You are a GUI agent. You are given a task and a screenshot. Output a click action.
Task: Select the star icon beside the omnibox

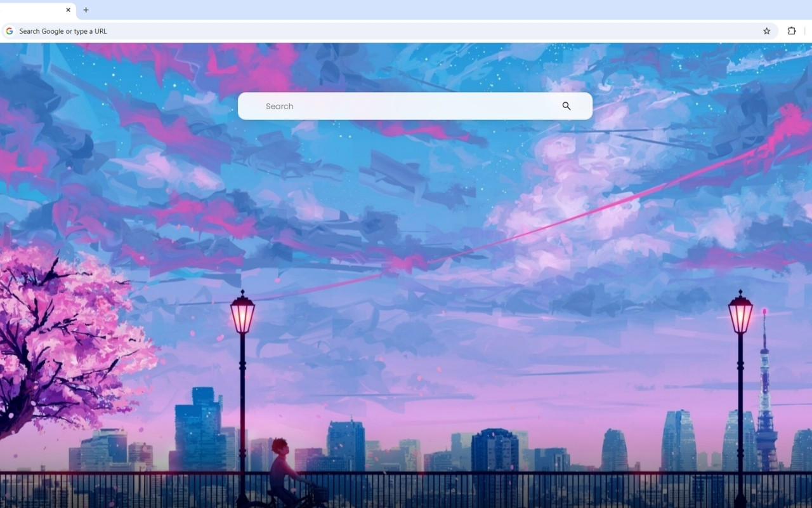tap(766, 30)
